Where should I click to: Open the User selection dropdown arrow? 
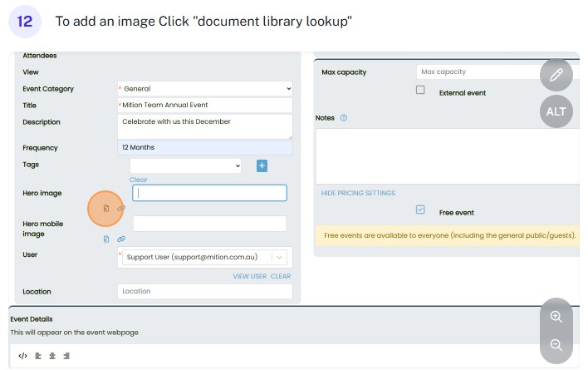click(x=279, y=258)
